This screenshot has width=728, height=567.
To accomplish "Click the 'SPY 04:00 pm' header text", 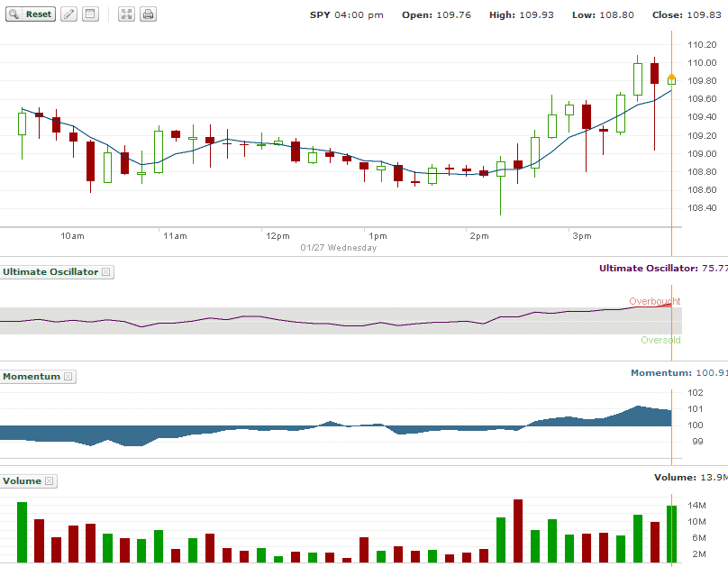I will 347,14.
